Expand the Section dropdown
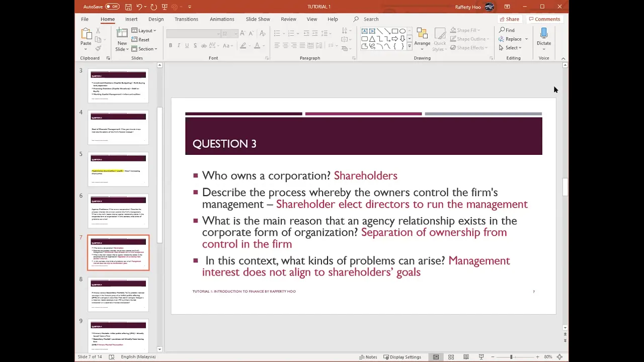The image size is (644, 362). click(144, 49)
